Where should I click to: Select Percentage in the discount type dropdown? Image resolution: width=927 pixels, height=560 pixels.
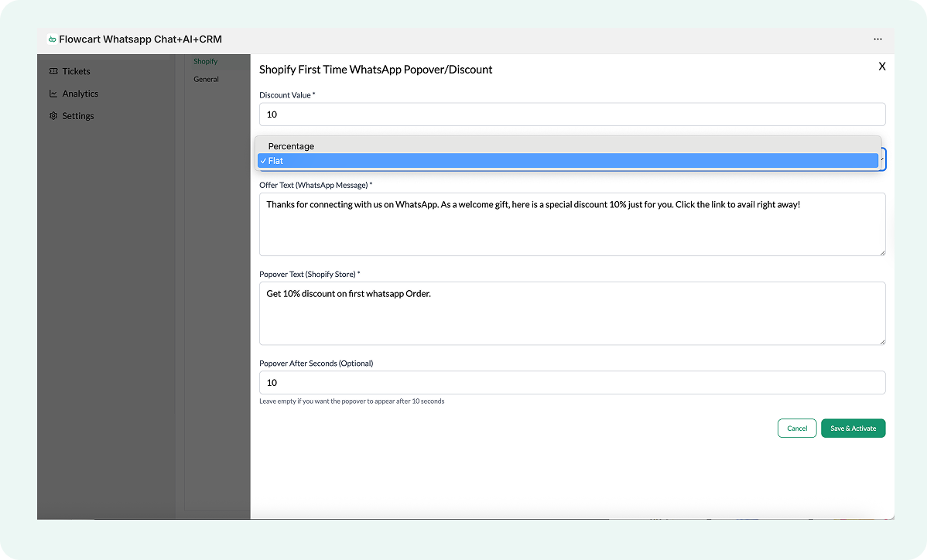pyautogui.click(x=567, y=146)
